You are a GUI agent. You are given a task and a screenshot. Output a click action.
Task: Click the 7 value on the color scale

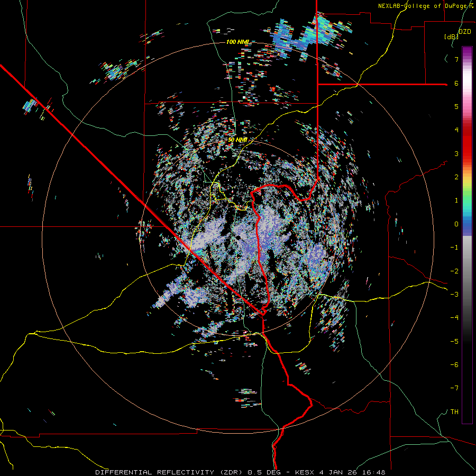pyautogui.click(x=456, y=59)
